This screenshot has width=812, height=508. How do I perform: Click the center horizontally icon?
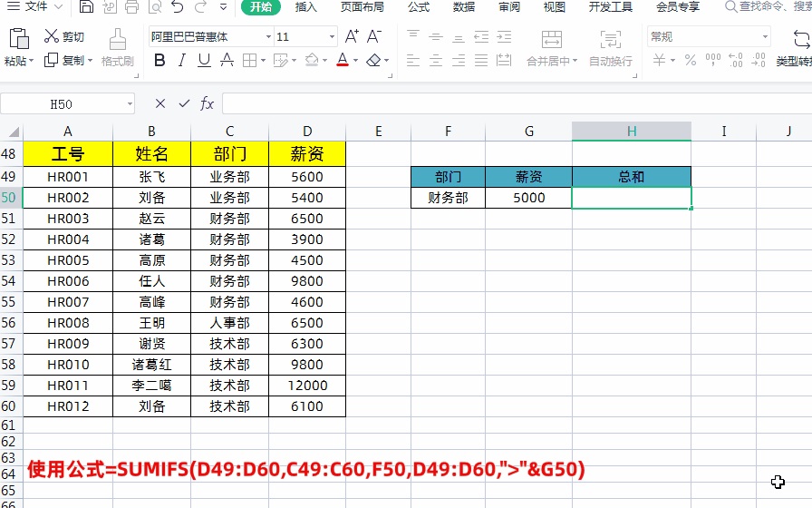pyautogui.click(x=436, y=61)
